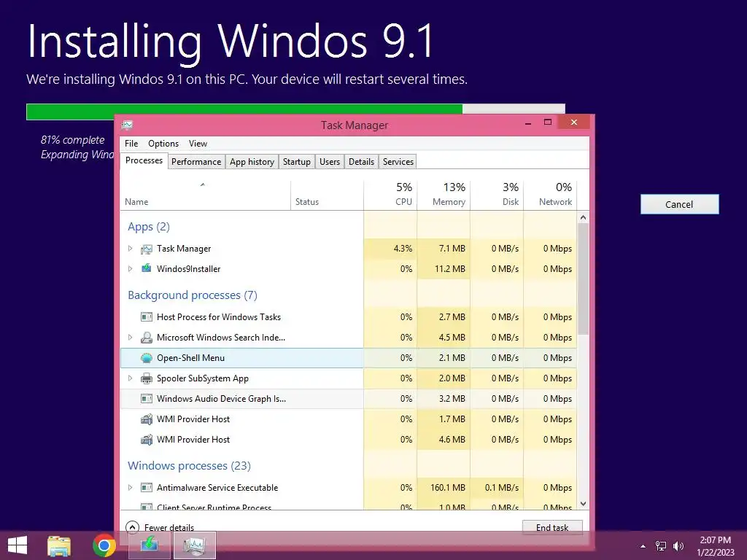Switch to Task Manager taskbar button
The width and height of the screenshot is (747, 560).
(194, 545)
